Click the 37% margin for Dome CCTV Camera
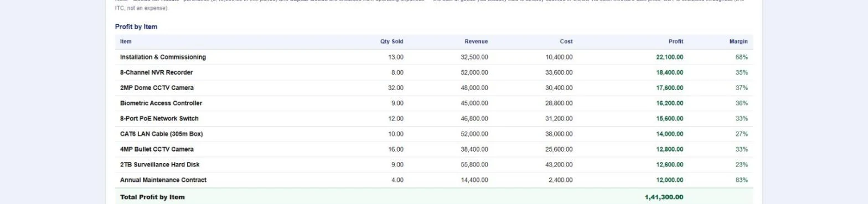The image size is (868, 204). click(742, 88)
